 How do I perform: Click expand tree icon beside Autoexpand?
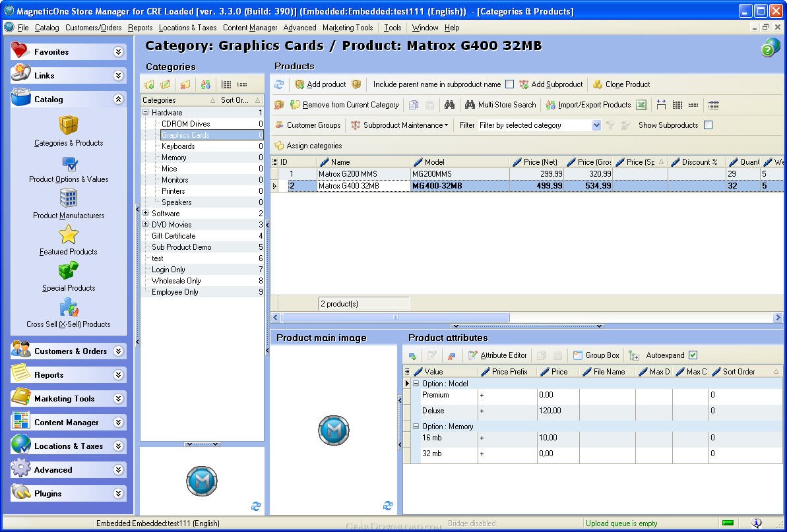tap(634, 355)
